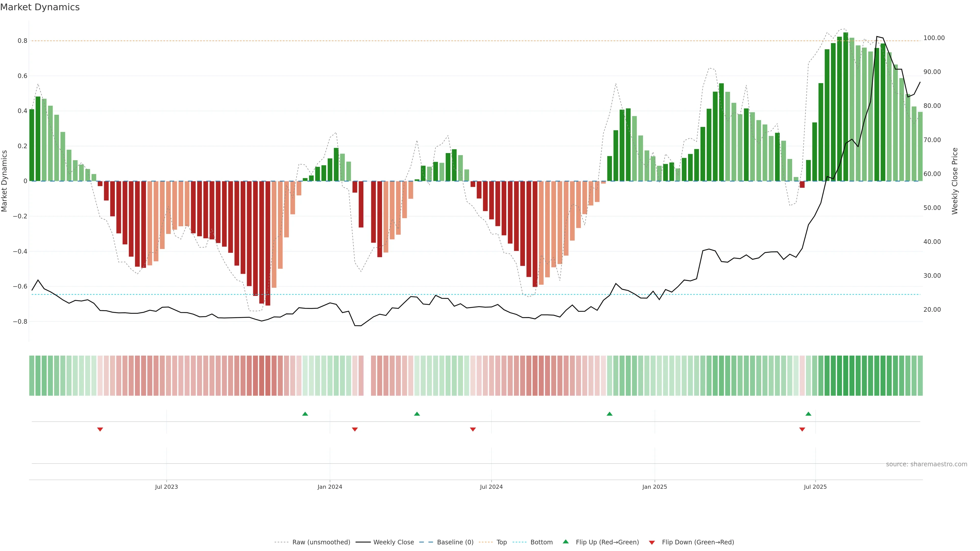This screenshot has height=551, width=980.
Task: Click the Jan 2024 axis label
Action: (330, 487)
